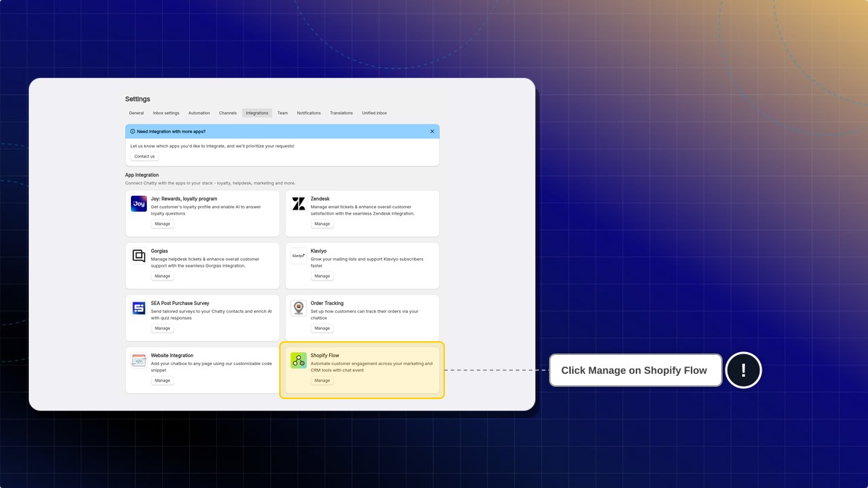Click Manage on the Shopify Flow card
Image resolution: width=868 pixels, height=488 pixels.
pos(323,380)
